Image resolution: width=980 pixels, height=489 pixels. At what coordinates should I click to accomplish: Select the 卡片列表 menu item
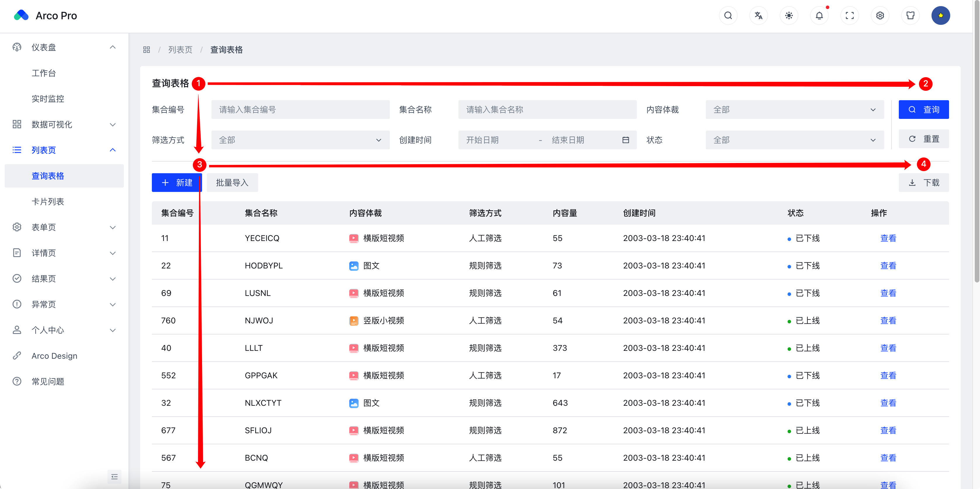pos(48,202)
